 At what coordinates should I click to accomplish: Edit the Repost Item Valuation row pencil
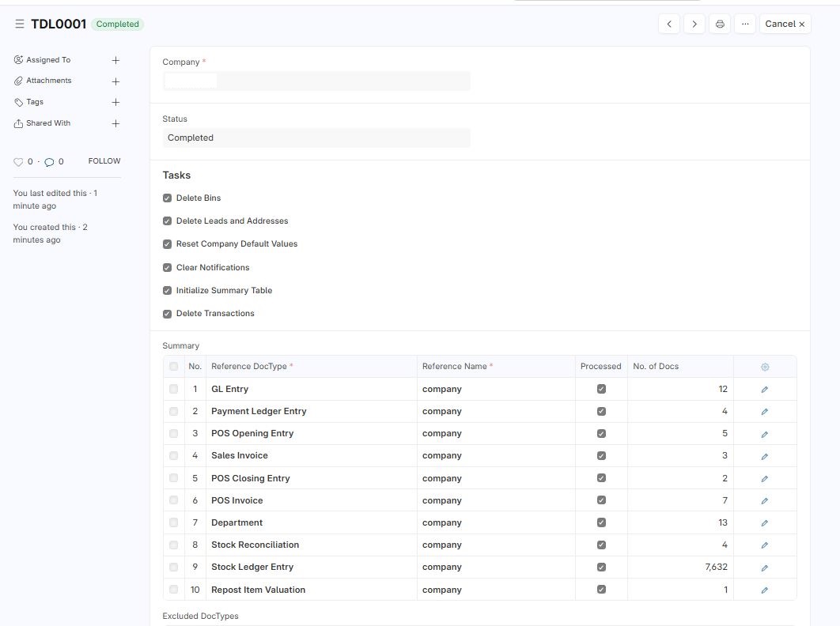pos(765,590)
